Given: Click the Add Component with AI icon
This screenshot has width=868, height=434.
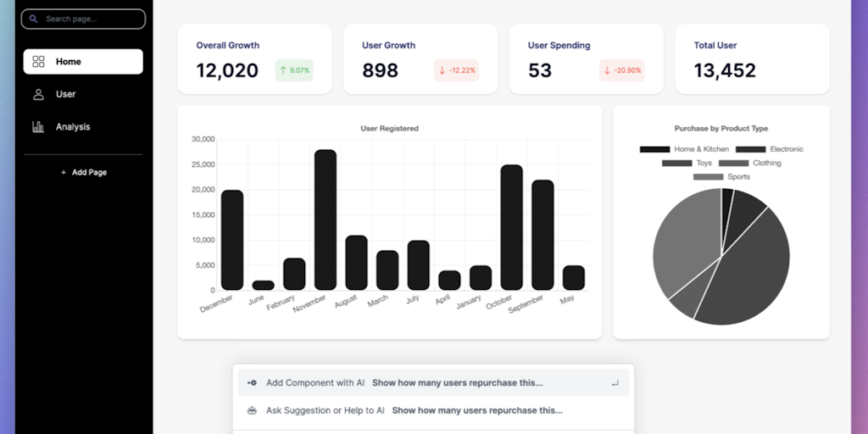Looking at the screenshot, I should click(x=252, y=382).
